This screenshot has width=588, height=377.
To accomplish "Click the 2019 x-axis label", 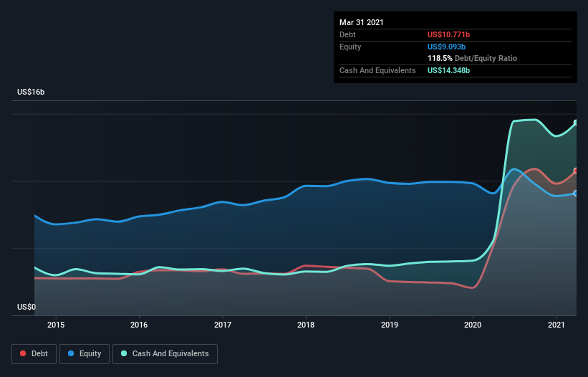I will [x=390, y=325].
